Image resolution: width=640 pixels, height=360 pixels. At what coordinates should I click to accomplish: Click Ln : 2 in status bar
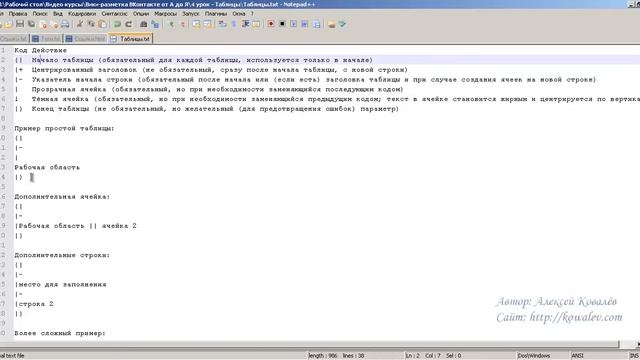413,356
